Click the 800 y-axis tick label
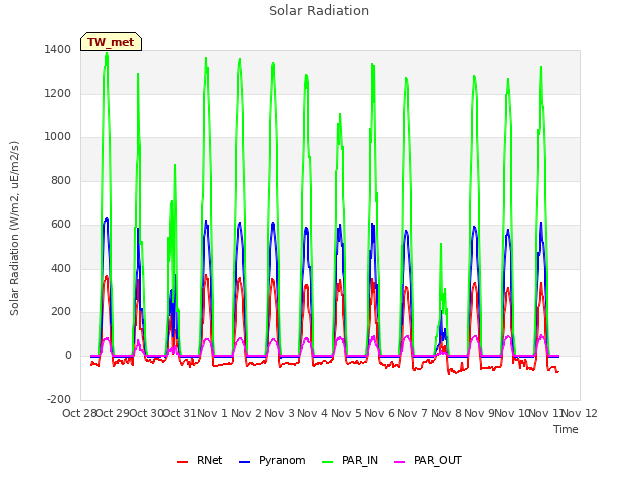The height and width of the screenshot is (480, 640). click(61, 180)
